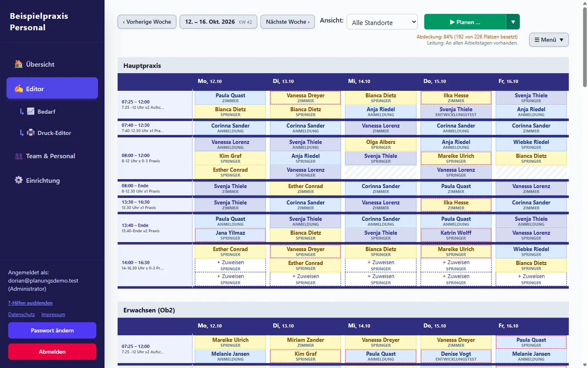Click the 12. – 16. Okt. 2026 week button
588x368 pixels.
coord(218,22)
